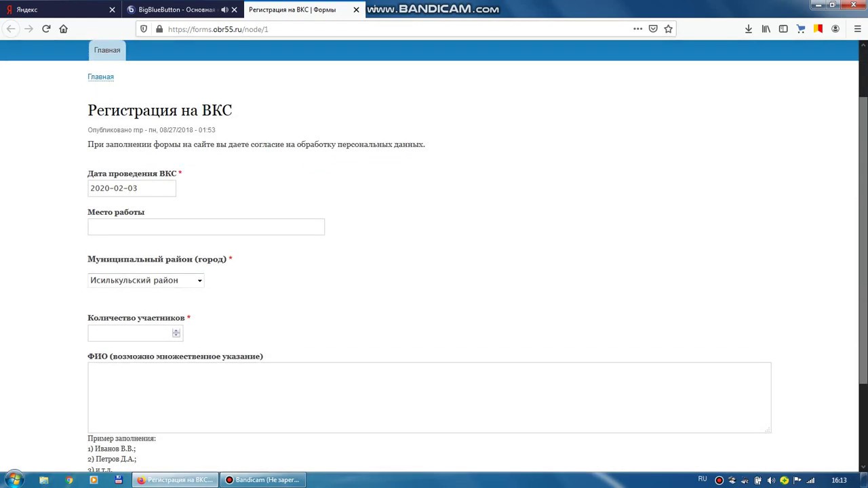Click the Дата проведения ВКС date field

click(132, 188)
